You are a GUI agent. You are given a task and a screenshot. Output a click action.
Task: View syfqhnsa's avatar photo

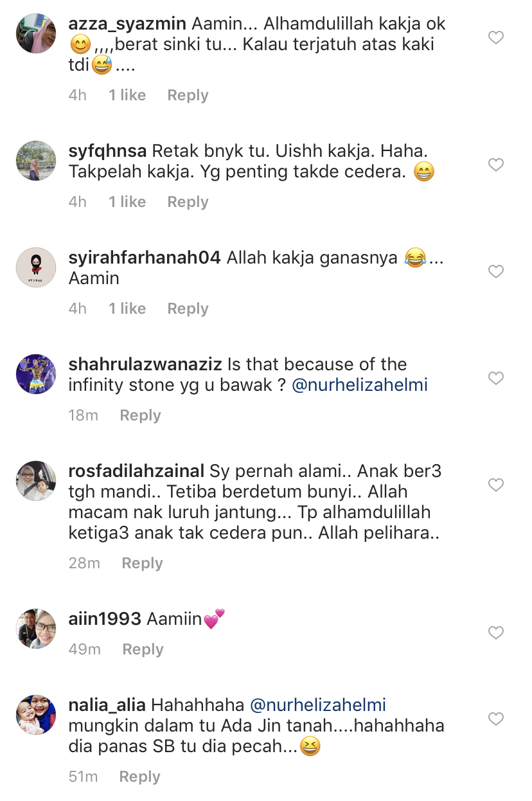pos(36,161)
